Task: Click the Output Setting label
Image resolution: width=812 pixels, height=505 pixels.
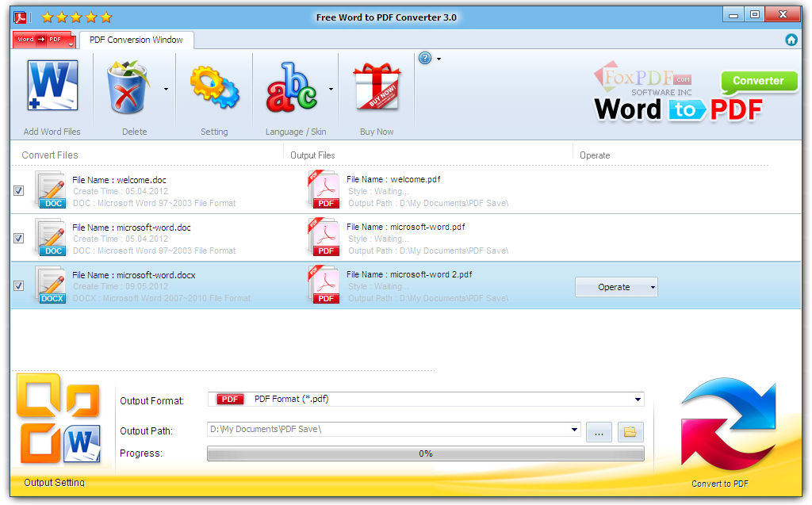Action: point(55,483)
